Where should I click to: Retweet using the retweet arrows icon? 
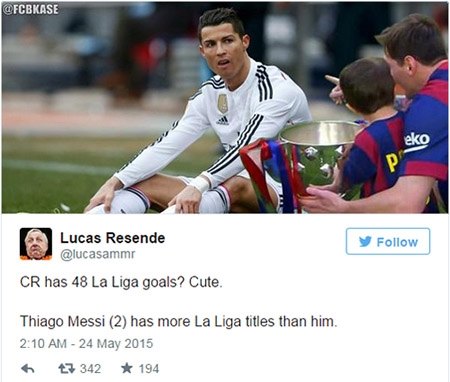[66, 368]
